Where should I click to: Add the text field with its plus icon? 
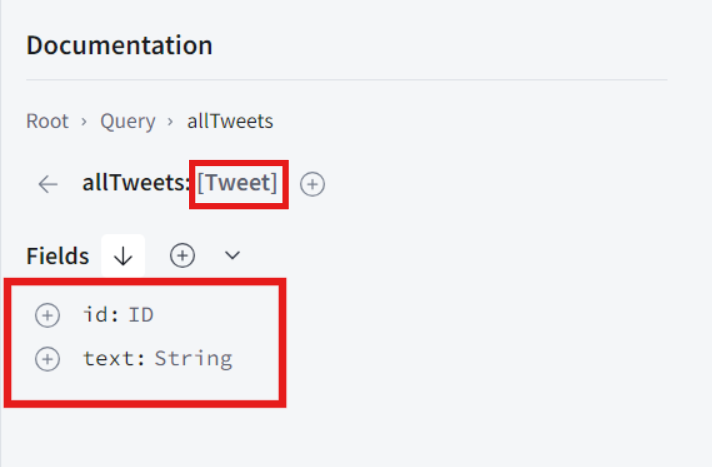pos(47,359)
